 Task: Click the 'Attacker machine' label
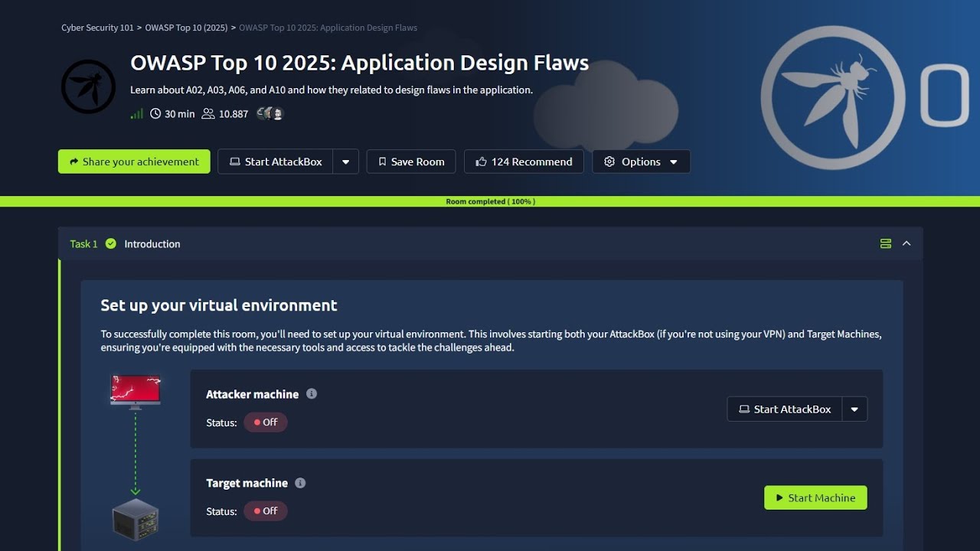click(252, 394)
